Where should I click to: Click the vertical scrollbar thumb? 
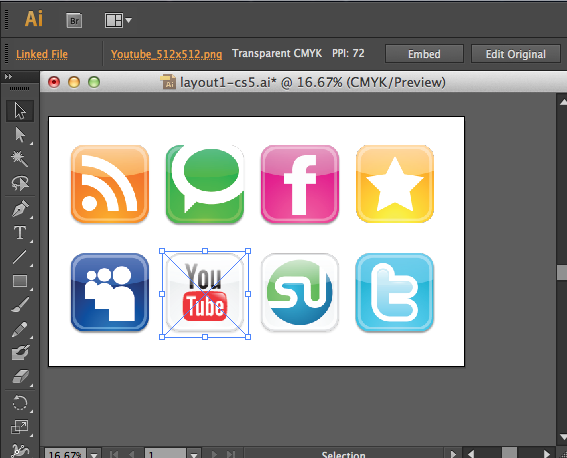[x=562, y=273]
